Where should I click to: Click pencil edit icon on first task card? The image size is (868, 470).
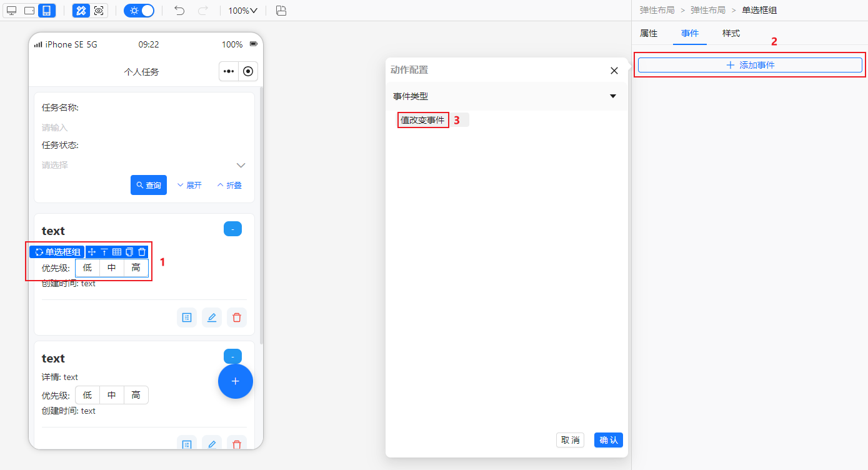[212, 317]
